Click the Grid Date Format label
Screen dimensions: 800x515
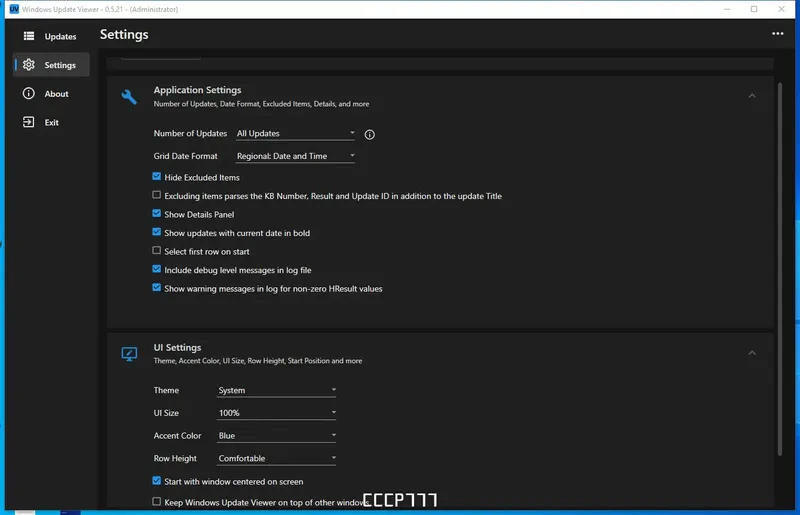pos(186,156)
